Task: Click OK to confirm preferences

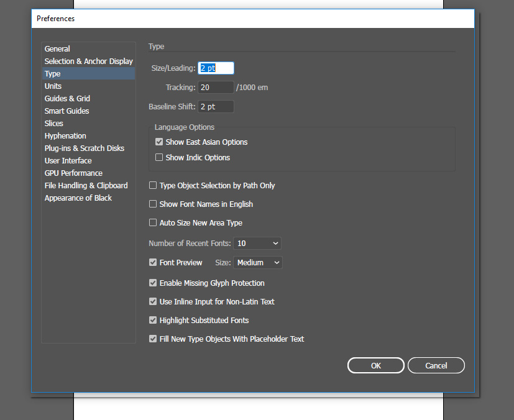Action: [375, 365]
